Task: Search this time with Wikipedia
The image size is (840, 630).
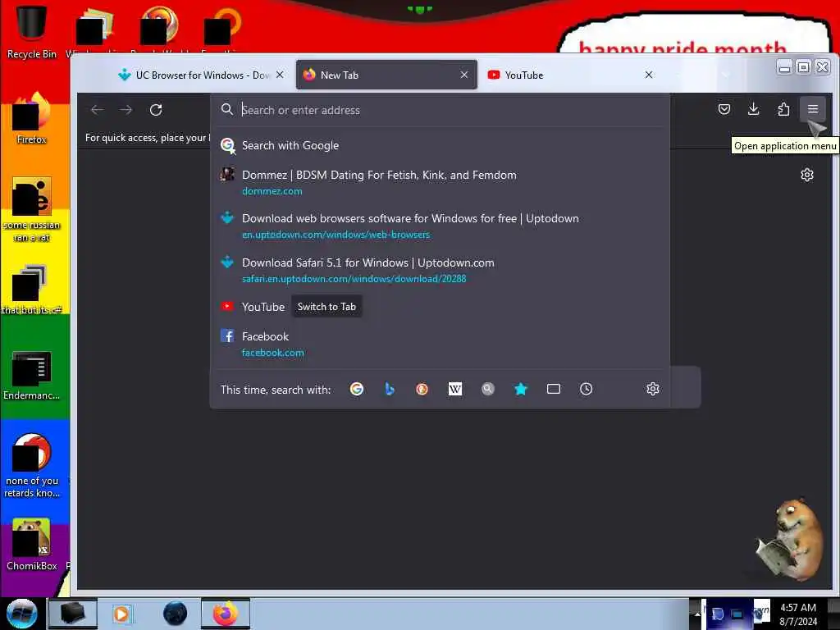Action: (454, 389)
